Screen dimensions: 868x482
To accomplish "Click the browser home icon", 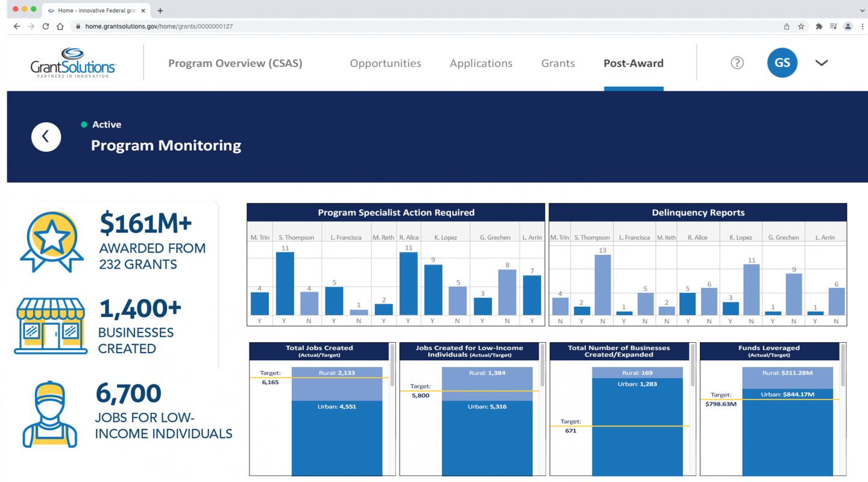I will [x=60, y=27].
